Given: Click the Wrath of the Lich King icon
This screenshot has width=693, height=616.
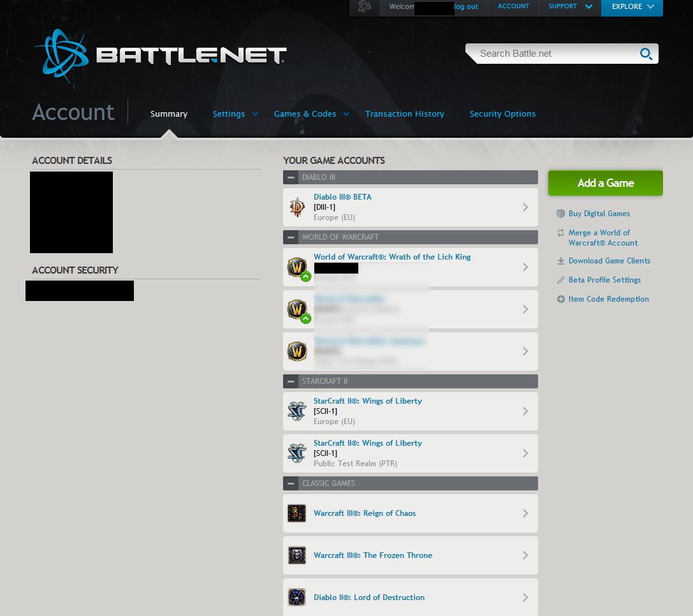Looking at the screenshot, I should tap(297, 267).
